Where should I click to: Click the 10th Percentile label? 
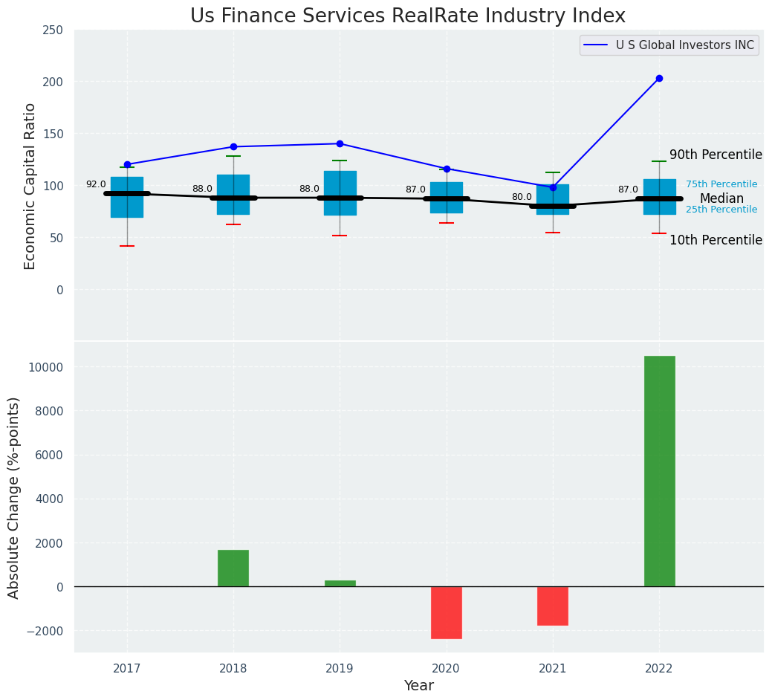716,240
